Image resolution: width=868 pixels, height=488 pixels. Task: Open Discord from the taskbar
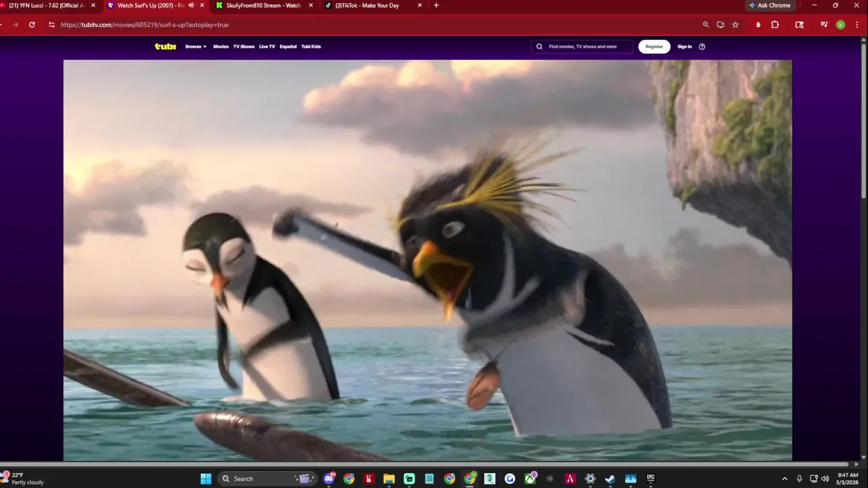329,479
